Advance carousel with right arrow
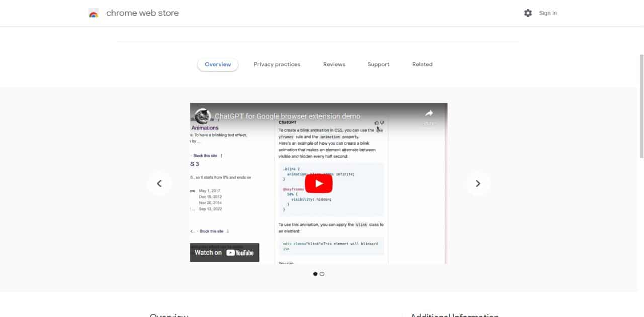Screen dimensions: 644x317 point(478,184)
